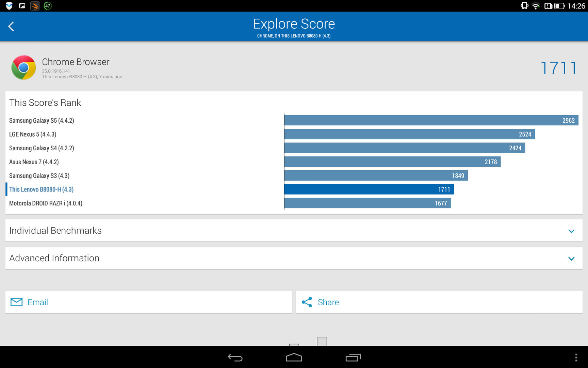Tap the battery icon in status bar
Viewport: 588px width, 368px height.
(559, 6)
